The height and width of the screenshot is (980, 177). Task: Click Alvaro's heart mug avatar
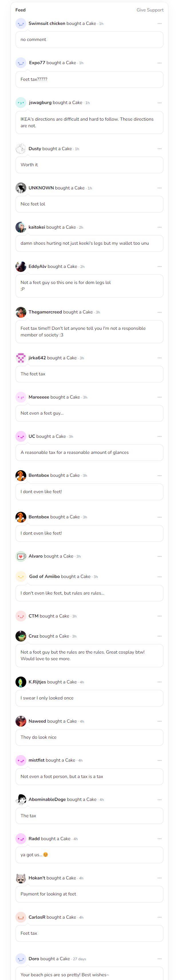pyautogui.click(x=21, y=556)
